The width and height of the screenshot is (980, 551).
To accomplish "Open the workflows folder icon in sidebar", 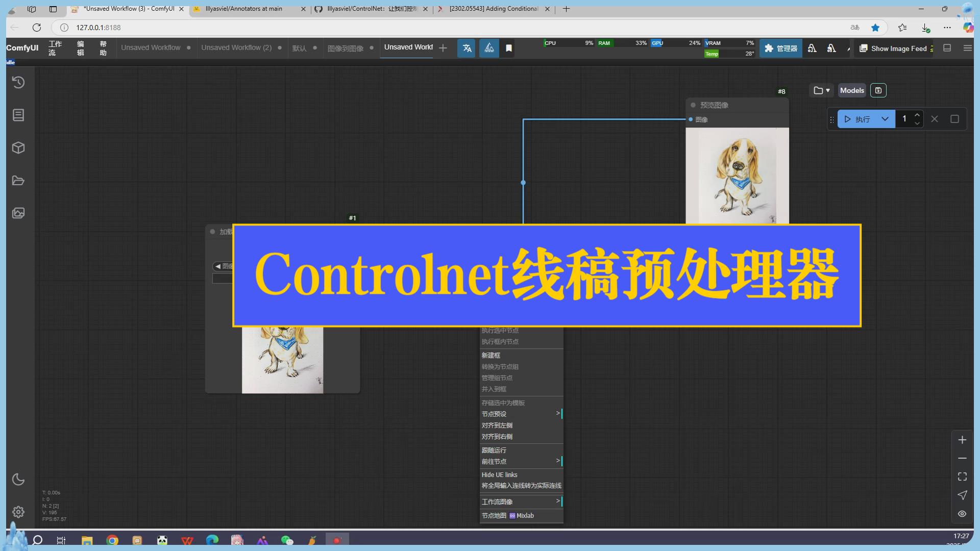I will (18, 181).
